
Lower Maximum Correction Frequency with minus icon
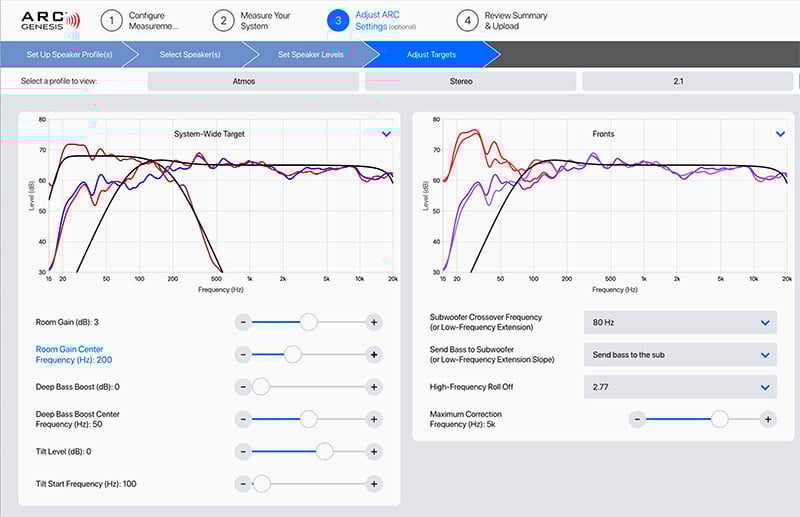point(637,419)
